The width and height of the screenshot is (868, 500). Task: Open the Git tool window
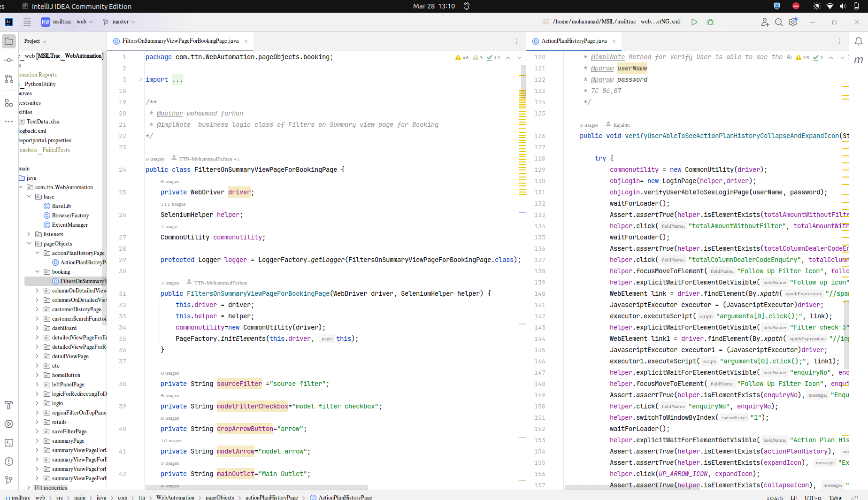pyautogui.click(x=9, y=480)
